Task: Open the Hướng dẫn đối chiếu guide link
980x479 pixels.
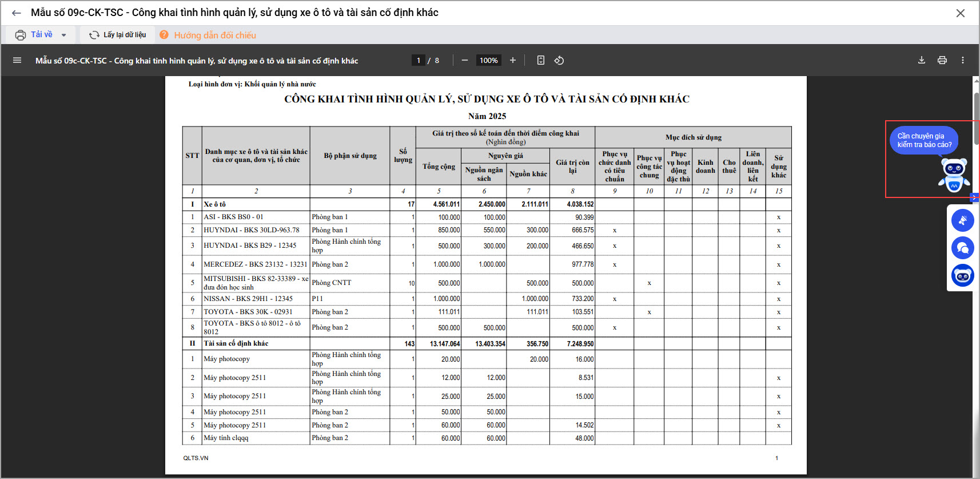Action: [x=215, y=35]
